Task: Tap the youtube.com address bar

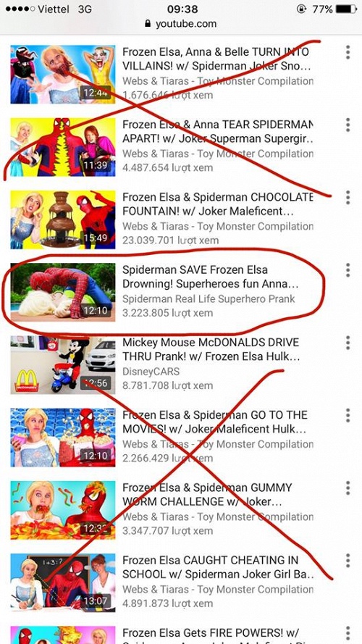Action: click(x=180, y=24)
